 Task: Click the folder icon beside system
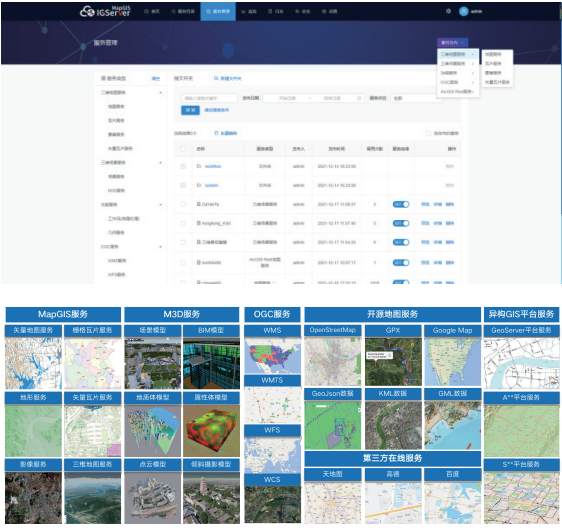(199, 185)
